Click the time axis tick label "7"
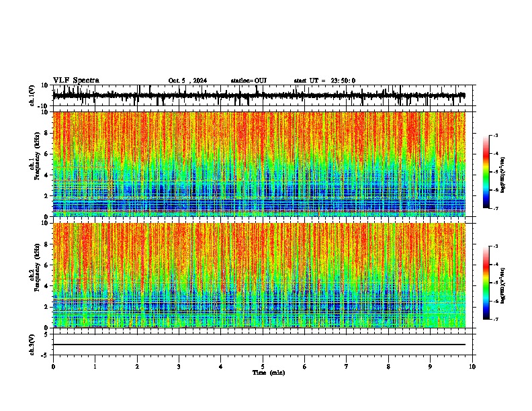Image resolution: width=532 pixels, height=411 pixels. pyautogui.click(x=347, y=367)
